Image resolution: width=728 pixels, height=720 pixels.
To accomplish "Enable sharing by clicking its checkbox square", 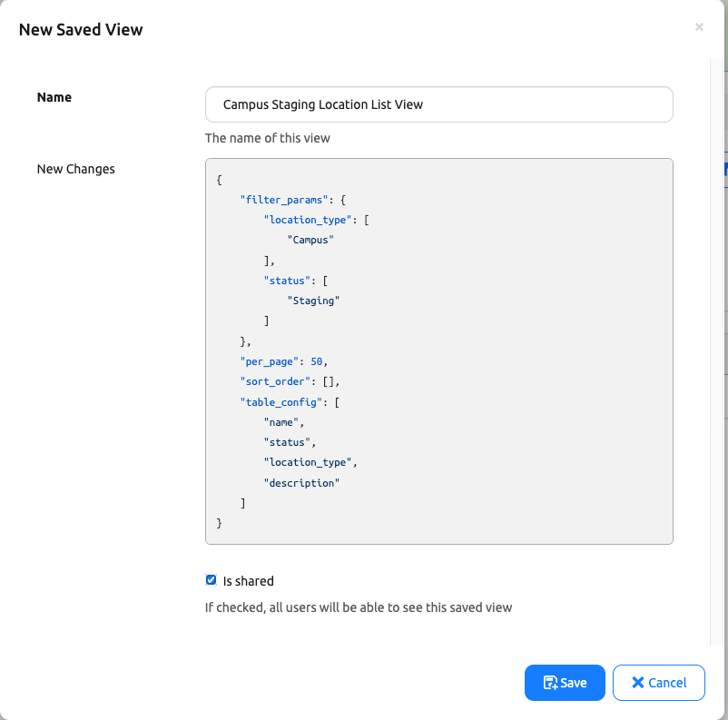I will pyautogui.click(x=211, y=580).
